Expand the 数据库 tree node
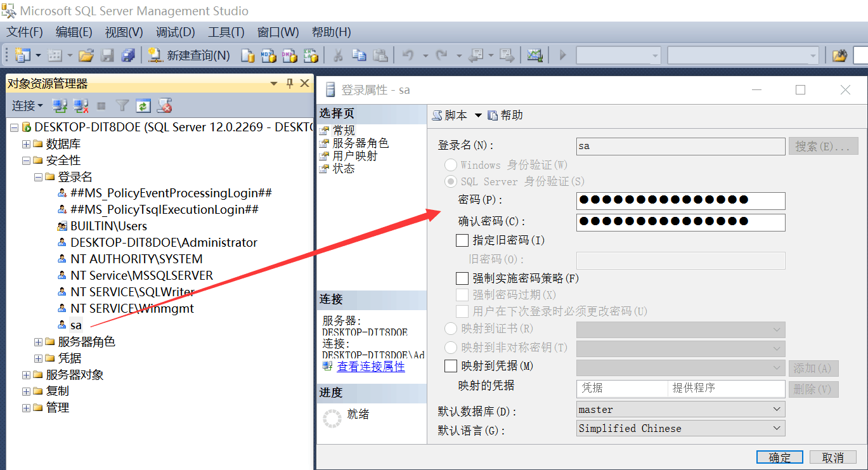 point(27,144)
